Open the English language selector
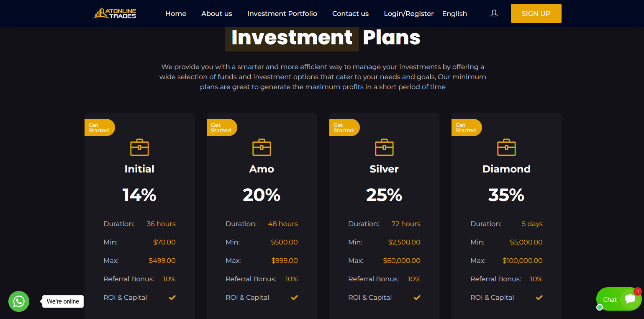 point(454,13)
